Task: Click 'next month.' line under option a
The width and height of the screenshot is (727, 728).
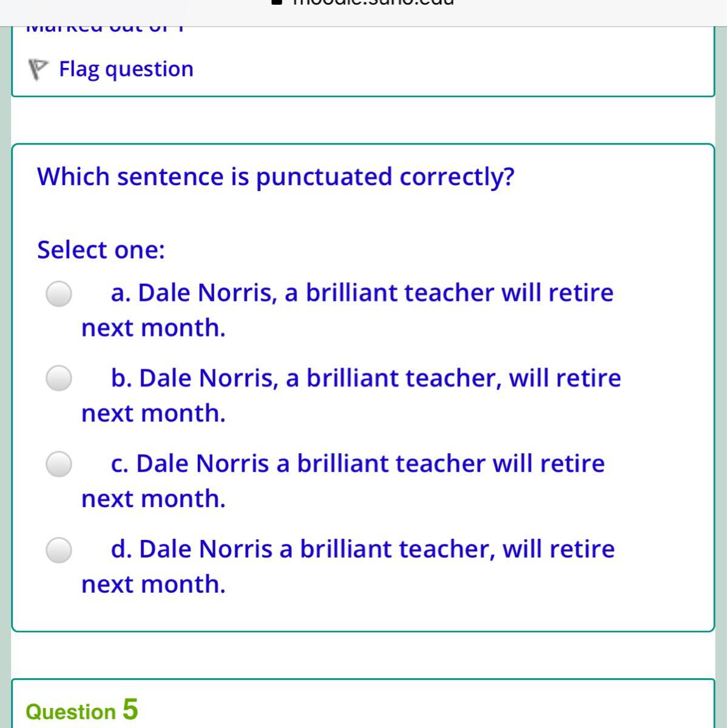Action: coord(154,328)
